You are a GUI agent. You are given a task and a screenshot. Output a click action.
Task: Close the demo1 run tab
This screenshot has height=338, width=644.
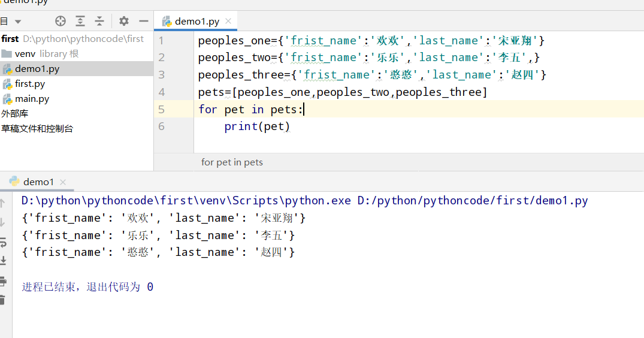63,182
